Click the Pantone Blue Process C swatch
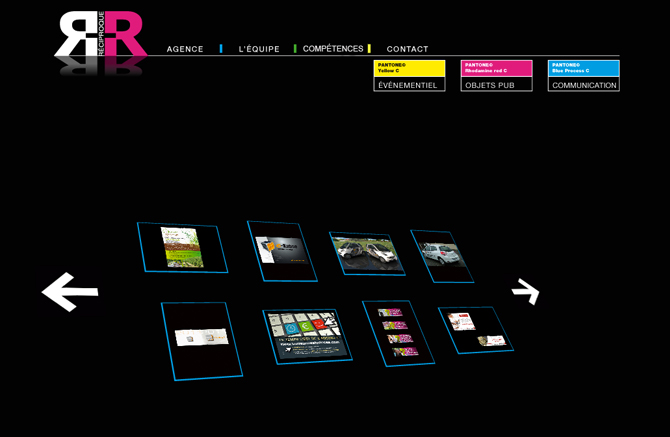The width and height of the screenshot is (670, 437). (583, 68)
